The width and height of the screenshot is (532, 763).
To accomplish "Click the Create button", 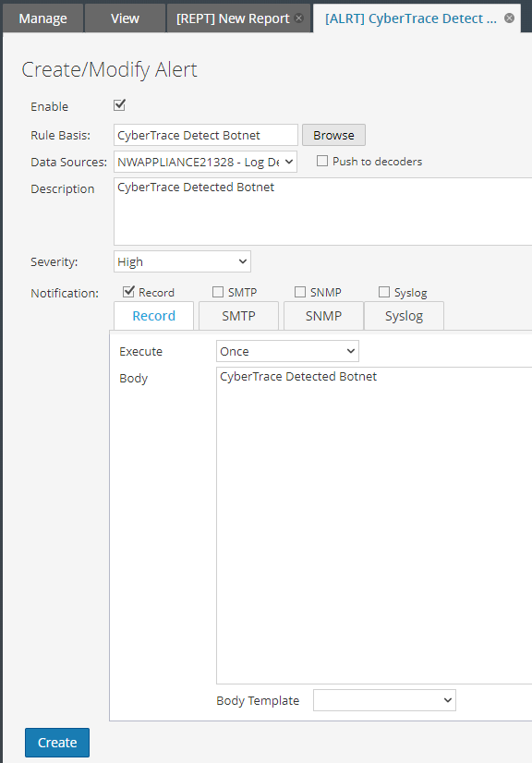I will [56, 742].
